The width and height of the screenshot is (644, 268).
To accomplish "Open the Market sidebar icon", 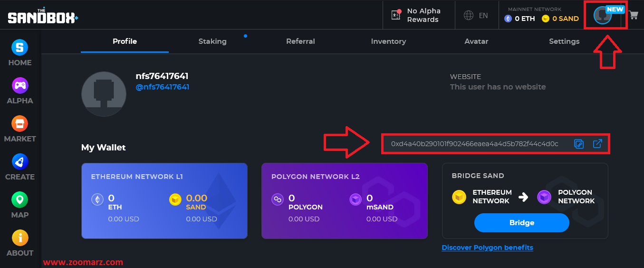I will [x=19, y=124].
